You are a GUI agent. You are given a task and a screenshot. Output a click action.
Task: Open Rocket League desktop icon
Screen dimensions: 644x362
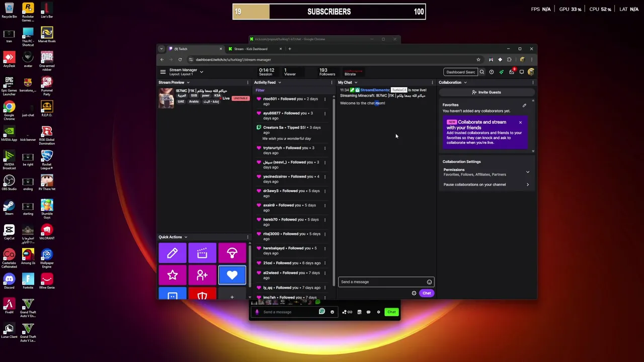coord(47,159)
